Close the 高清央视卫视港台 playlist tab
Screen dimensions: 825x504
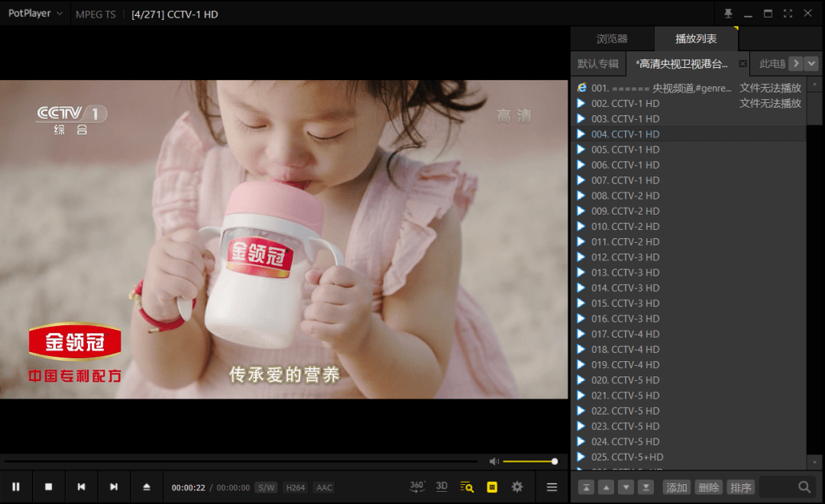(x=742, y=63)
